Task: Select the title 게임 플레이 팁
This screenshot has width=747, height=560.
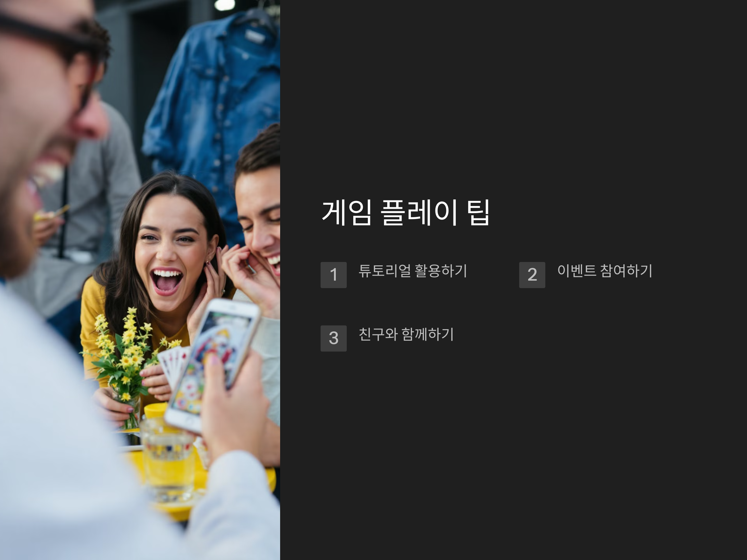Action: (x=405, y=213)
